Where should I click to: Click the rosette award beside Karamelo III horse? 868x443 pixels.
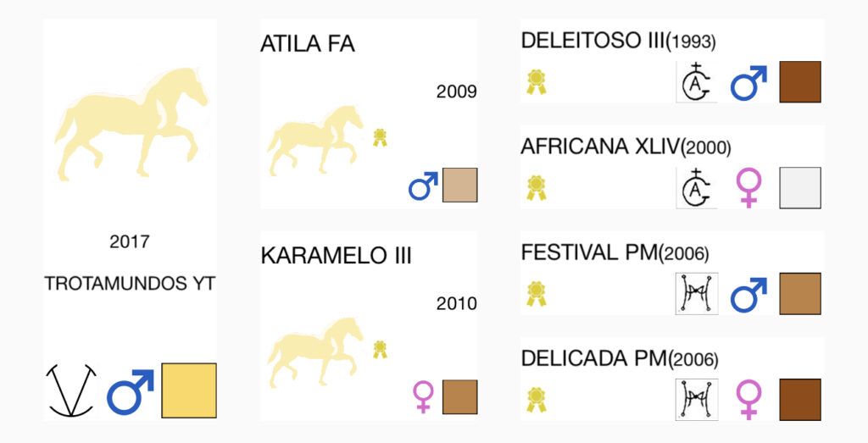pyautogui.click(x=380, y=349)
